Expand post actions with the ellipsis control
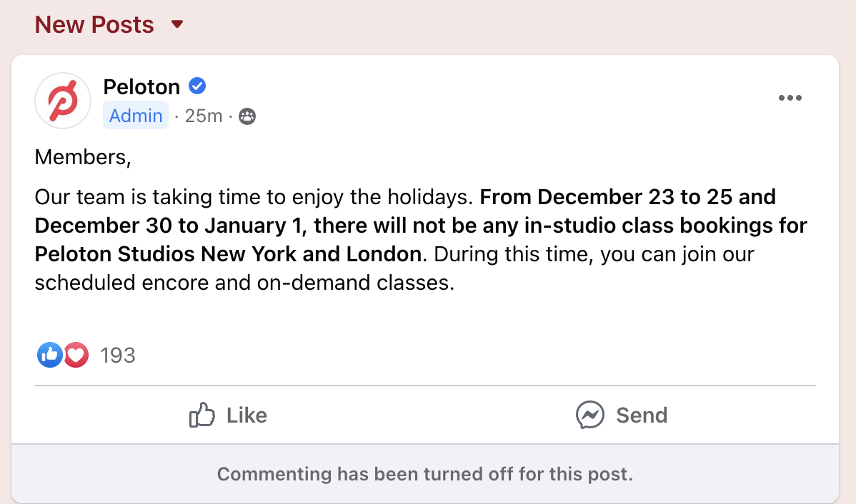Image resolution: width=856 pixels, height=504 pixels. point(790,98)
